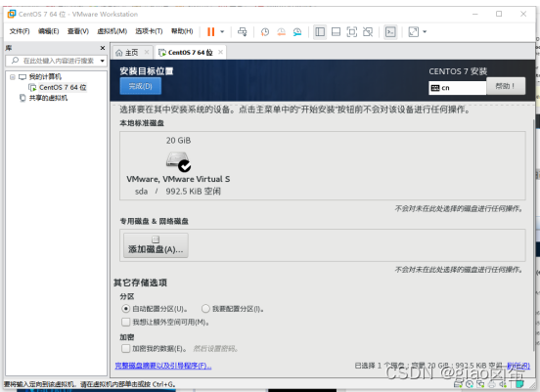The height and width of the screenshot is (392, 540).
Task: Open the stretch guest display dropdown arrow
Action: click(425, 31)
